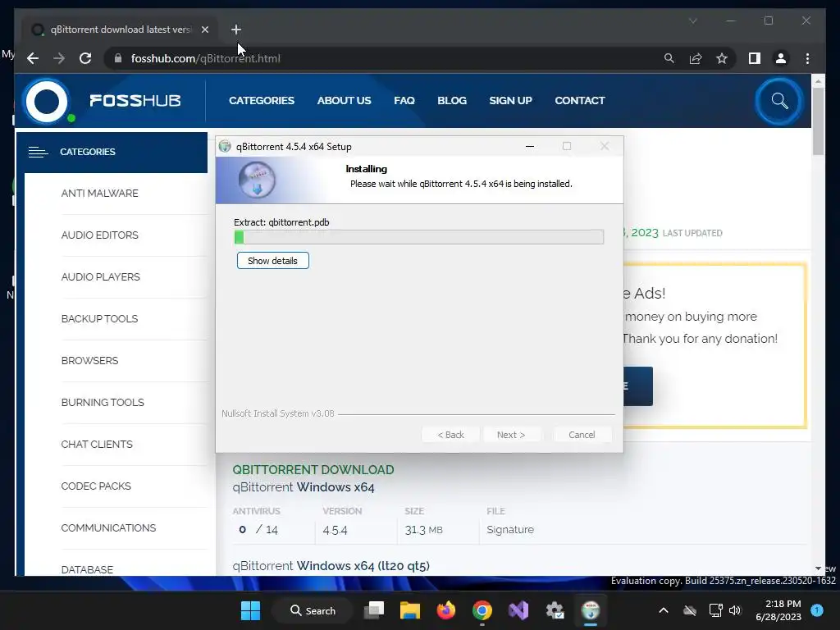The height and width of the screenshot is (630, 840).
Task: Bookmark this page with star icon
Action: (722, 58)
